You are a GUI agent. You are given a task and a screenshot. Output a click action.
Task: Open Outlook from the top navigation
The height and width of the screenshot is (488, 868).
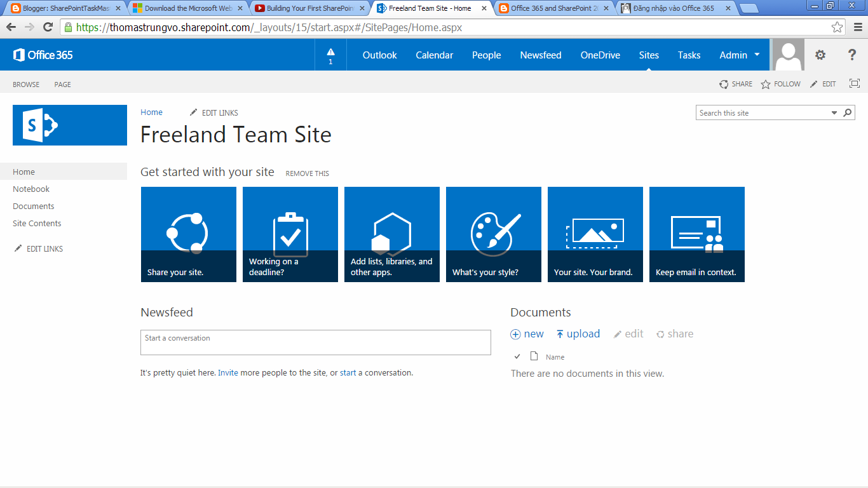click(x=380, y=55)
